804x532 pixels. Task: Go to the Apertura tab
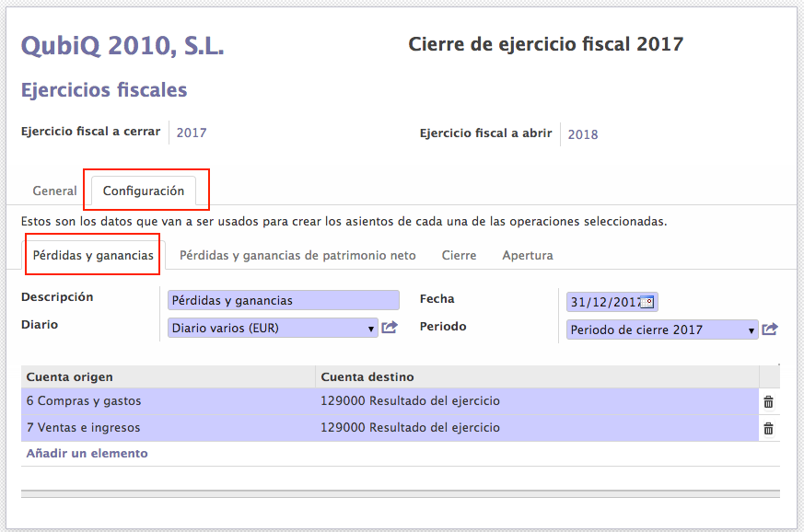[527, 255]
